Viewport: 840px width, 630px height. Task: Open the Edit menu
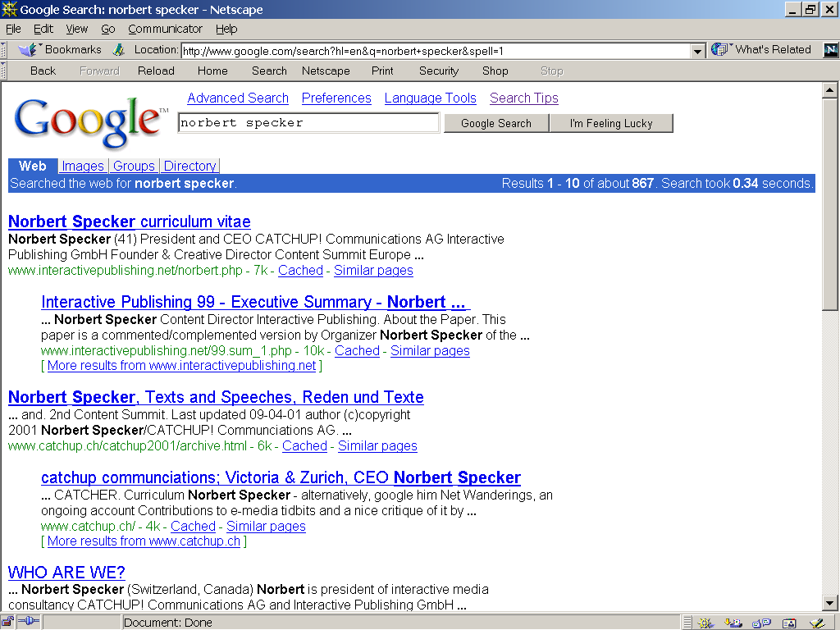tap(43, 29)
